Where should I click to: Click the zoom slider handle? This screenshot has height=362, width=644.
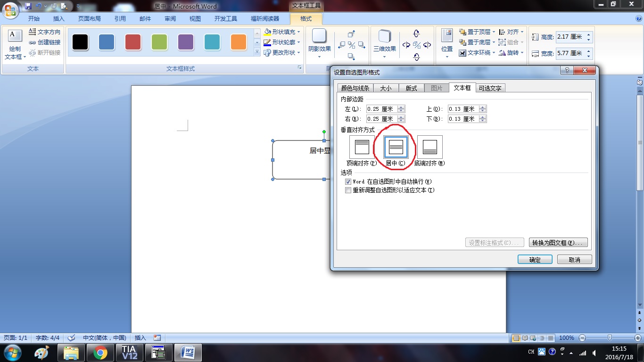click(610, 338)
